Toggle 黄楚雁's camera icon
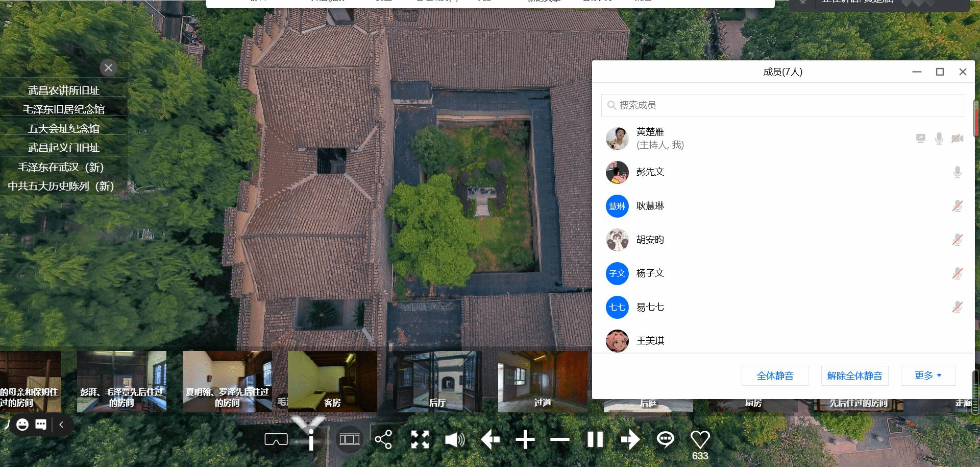The width and height of the screenshot is (980, 467). (957, 138)
